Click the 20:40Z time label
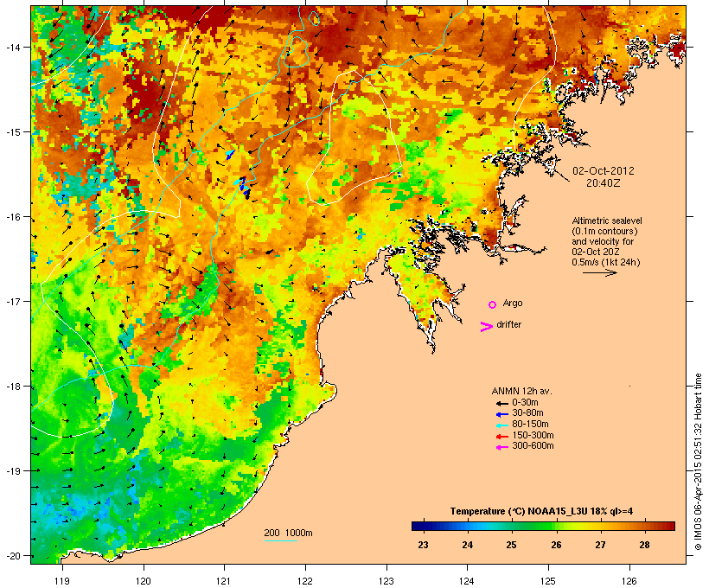 click(x=604, y=183)
